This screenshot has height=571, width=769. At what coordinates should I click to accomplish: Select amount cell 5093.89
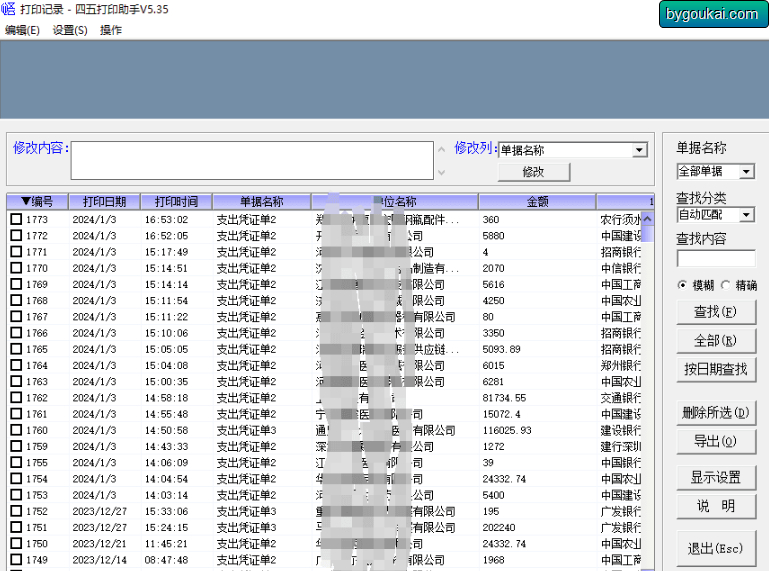coord(501,349)
